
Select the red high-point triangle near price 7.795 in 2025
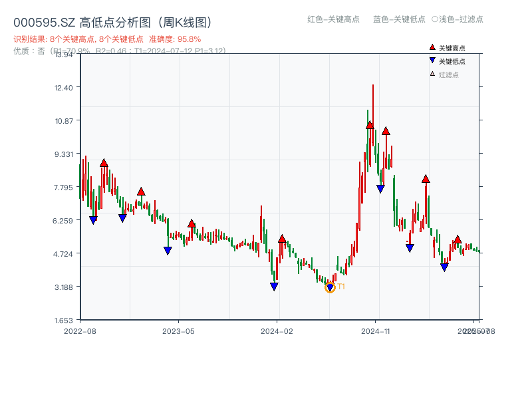click(426, 179)
